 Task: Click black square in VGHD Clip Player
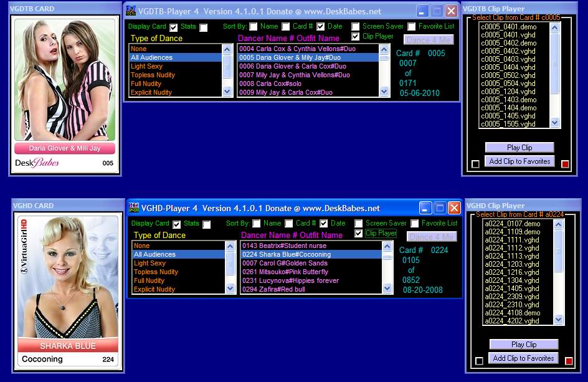tap(479, 361)
